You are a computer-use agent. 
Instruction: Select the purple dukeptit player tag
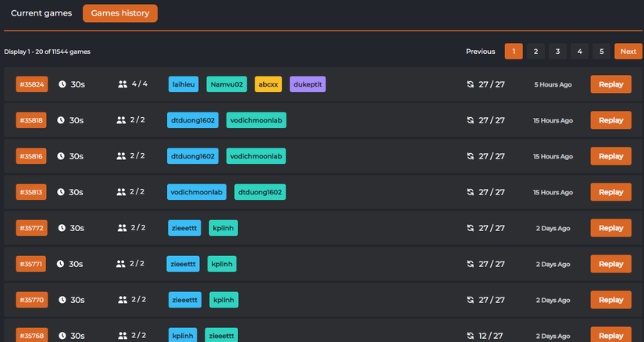tap(308, 84)
